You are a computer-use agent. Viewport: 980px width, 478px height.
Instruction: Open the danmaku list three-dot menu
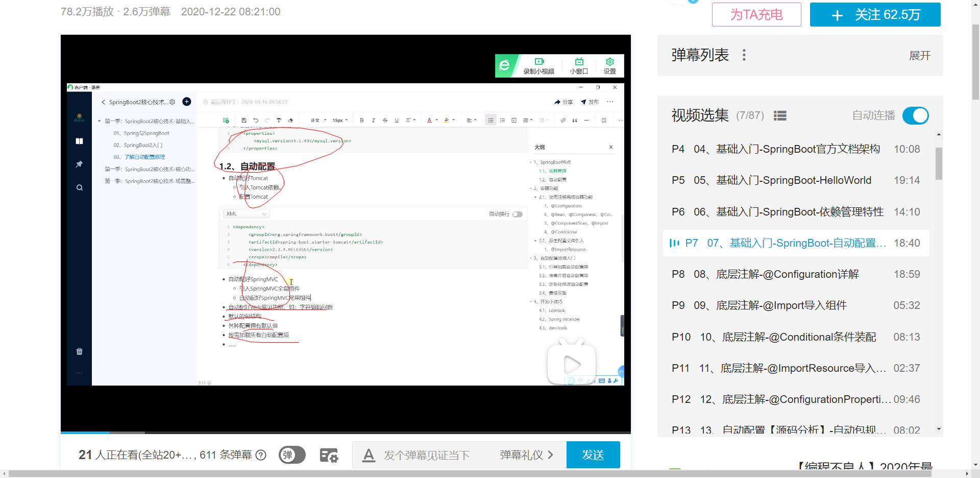(x=744, y=55)
